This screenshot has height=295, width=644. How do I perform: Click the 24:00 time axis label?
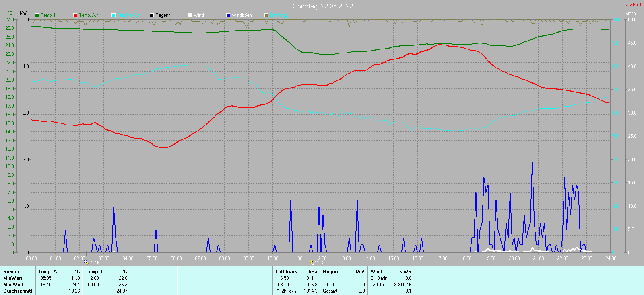pyautogui.click(x=611, y=258)
